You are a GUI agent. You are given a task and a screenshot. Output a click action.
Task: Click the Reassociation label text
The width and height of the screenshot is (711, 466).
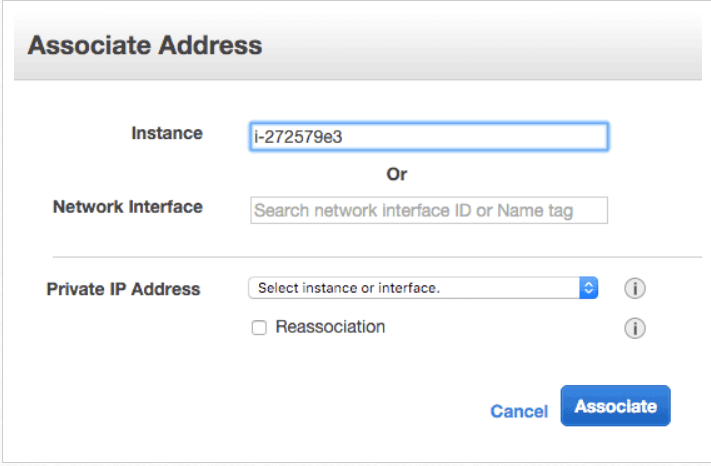pyautogui.click(x=330, y=327)
